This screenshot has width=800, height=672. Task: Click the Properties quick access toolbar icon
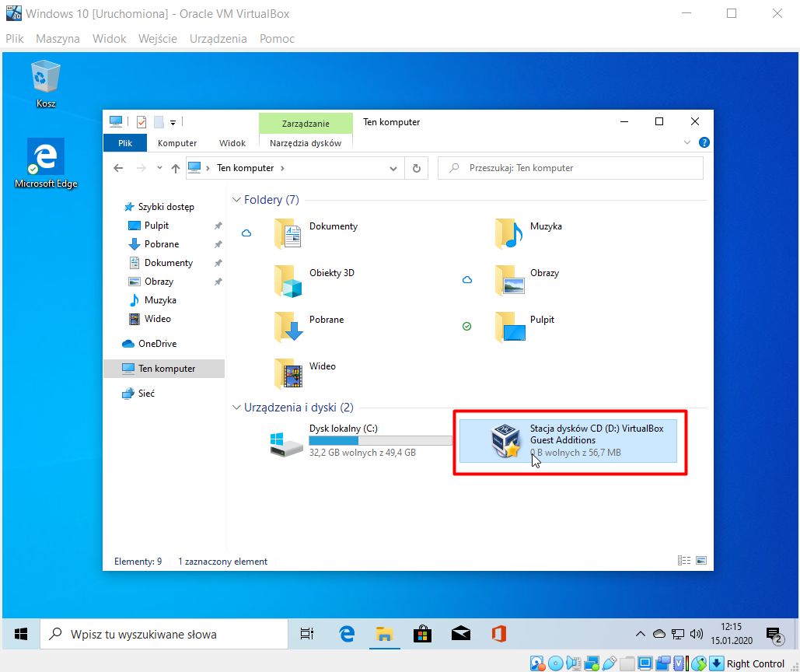click(x=141, y=122)
